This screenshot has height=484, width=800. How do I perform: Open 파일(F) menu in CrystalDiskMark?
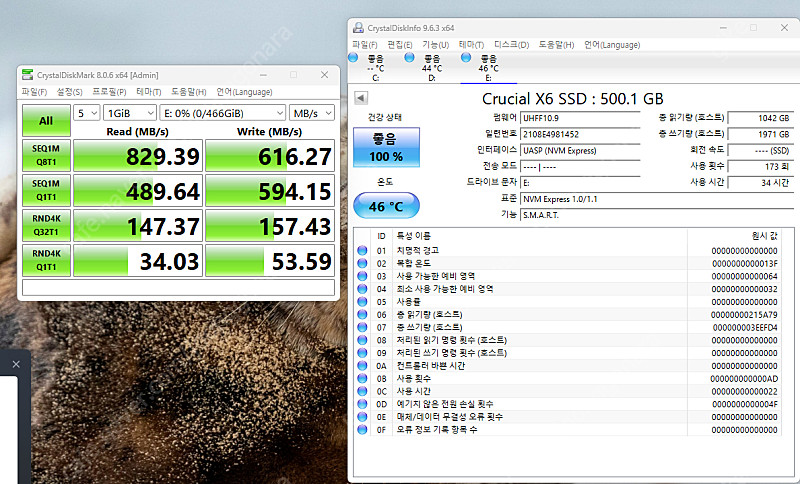point(34,92)
